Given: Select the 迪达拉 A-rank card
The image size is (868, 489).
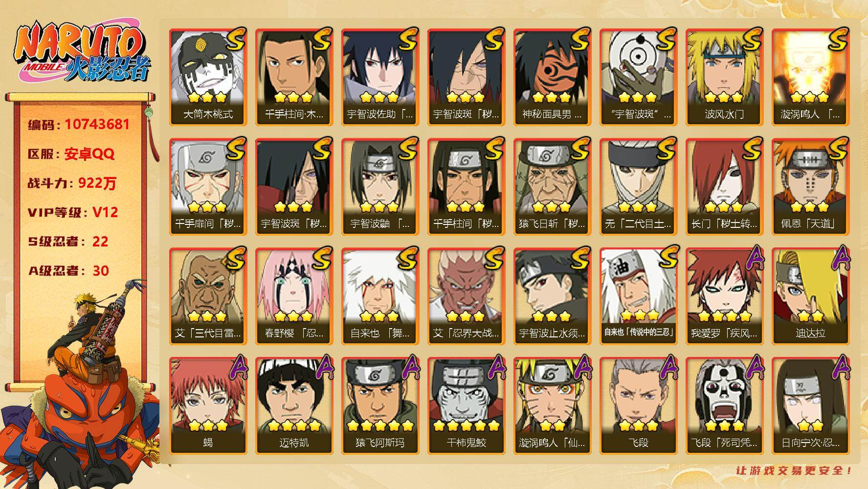Looking at the screenshot, I should coord(810,296).
